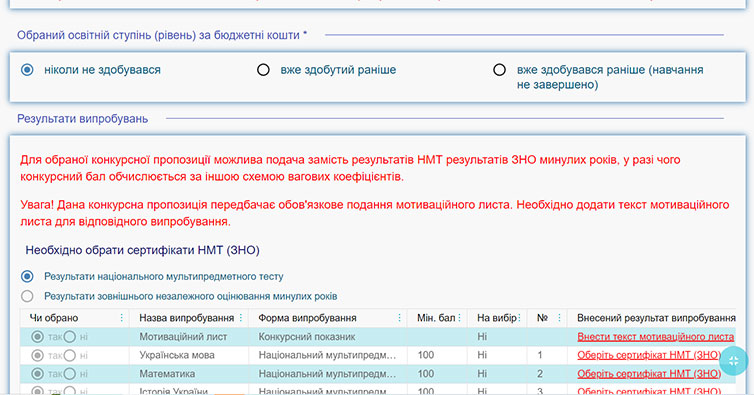Open column menu for "Форма випробування" header
The width and height of the screenshot is (754, 395).
click(399, 318)
